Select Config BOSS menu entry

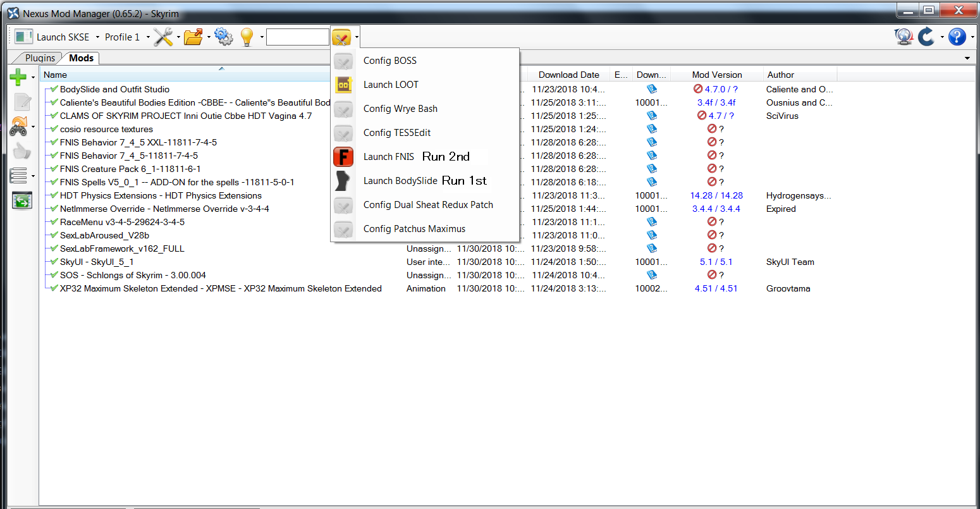pos(425,61)
